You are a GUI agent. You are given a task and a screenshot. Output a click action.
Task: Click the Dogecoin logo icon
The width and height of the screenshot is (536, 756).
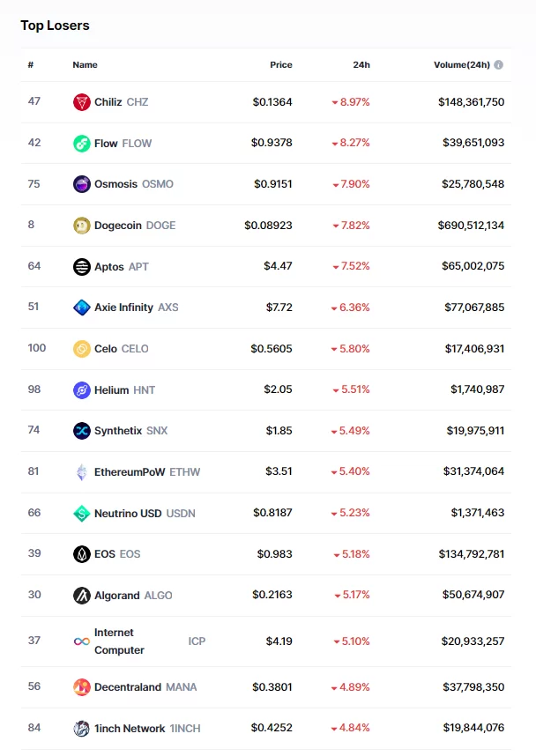(x=81, y=226)
